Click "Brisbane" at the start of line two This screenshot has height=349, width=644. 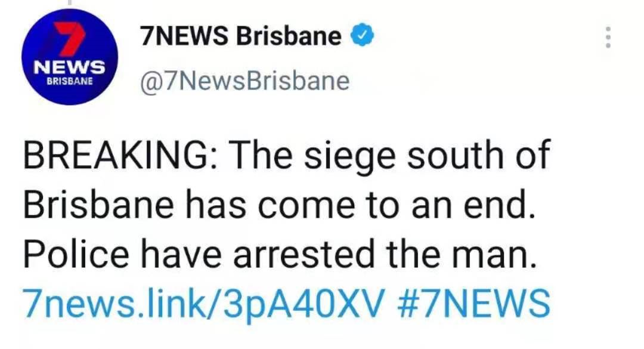tap(99, 205)
